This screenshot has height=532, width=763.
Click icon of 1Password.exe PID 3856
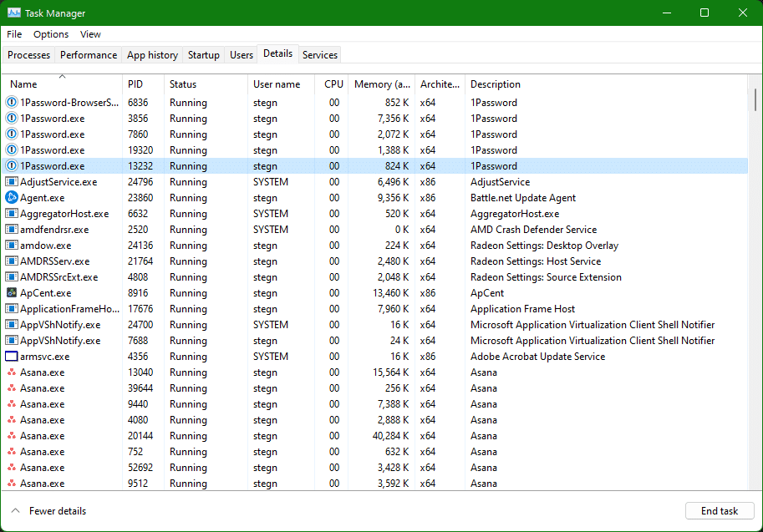[11, 118]
